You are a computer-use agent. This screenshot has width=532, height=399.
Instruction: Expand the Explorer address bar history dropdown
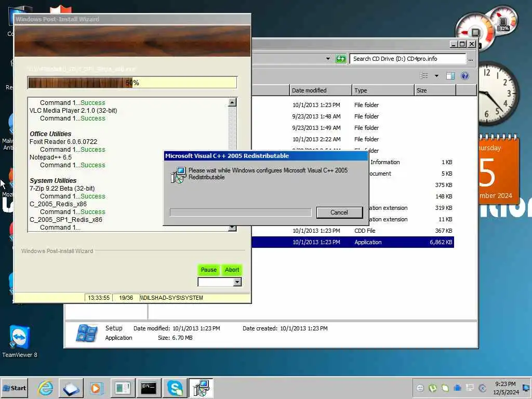click(328, 59)
